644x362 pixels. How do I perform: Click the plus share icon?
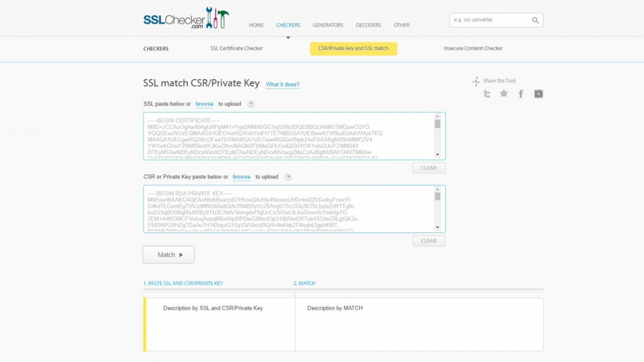[538, 94]
